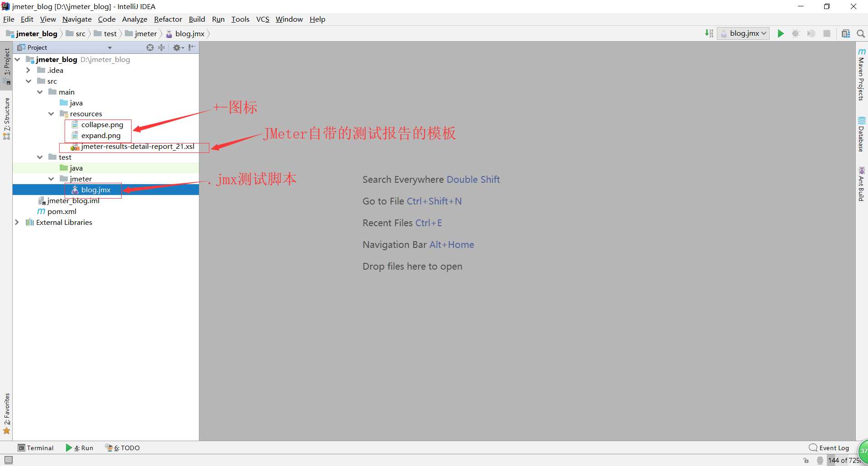Open the 4: Run tool window
The image size is (868, 466).
click(x=80, y=448)
